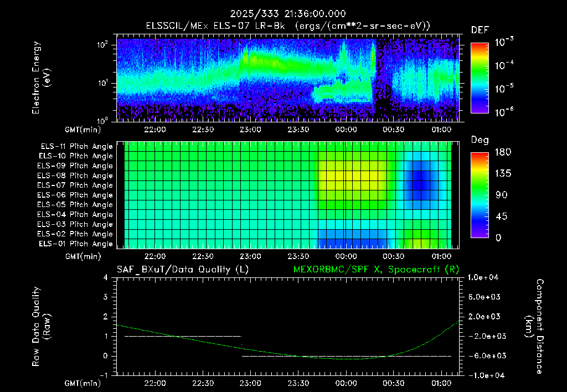
Task: Click the ELS-10 Pitch Angle row label
Action: tap(76, 156)
